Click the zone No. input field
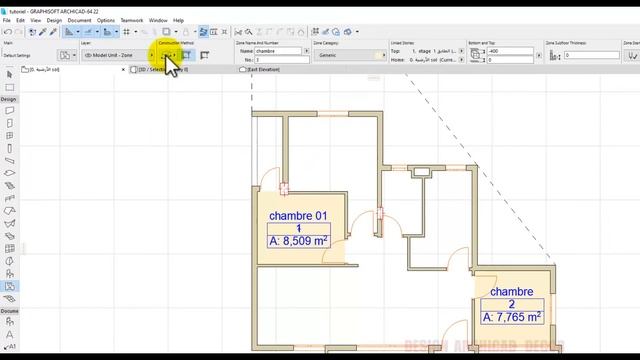 click(x=282, y=60)
